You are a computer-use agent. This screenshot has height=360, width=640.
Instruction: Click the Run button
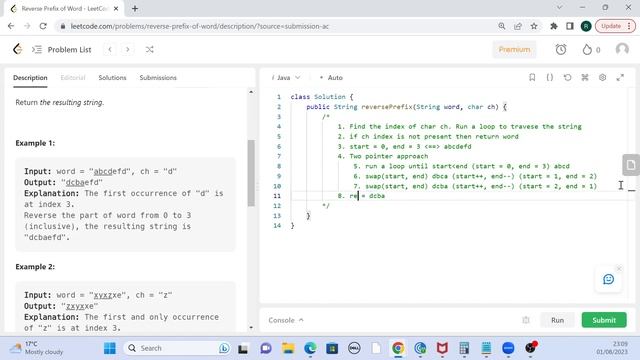pos(557,320)
